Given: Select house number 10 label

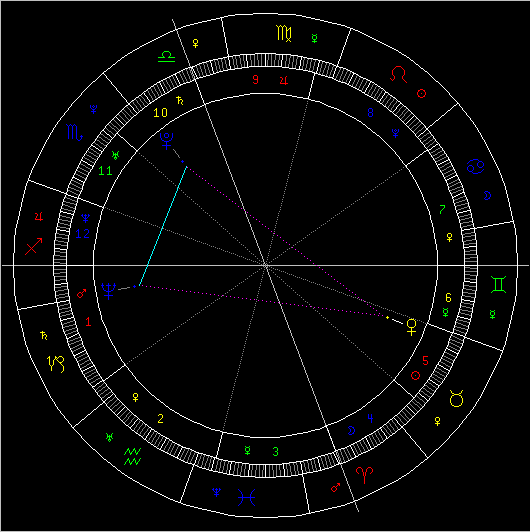Looking at the screenshot, I should (160, 112).
